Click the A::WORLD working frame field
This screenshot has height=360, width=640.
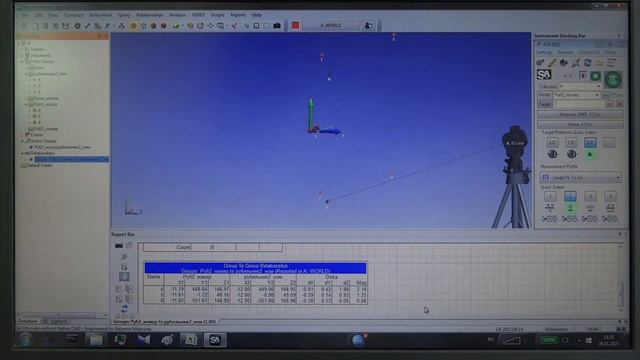331,26
